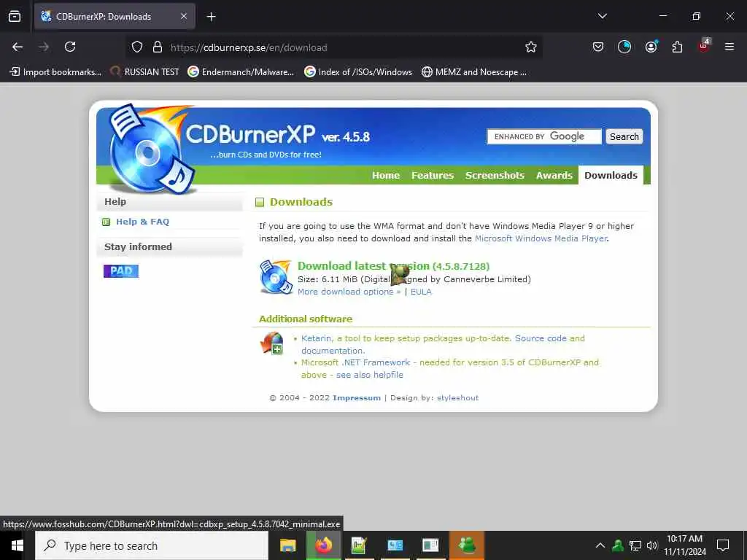Open the styleshout designer link

tap(458, 397)
